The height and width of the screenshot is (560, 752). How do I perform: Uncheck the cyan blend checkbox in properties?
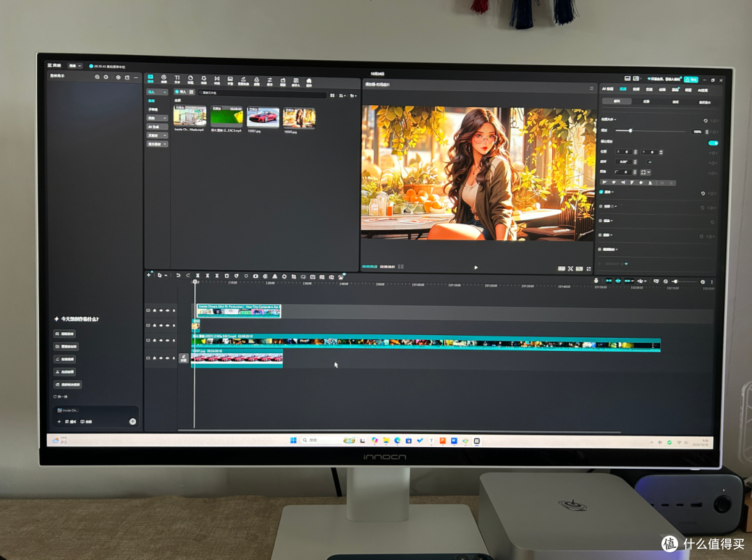coord(602,192)
